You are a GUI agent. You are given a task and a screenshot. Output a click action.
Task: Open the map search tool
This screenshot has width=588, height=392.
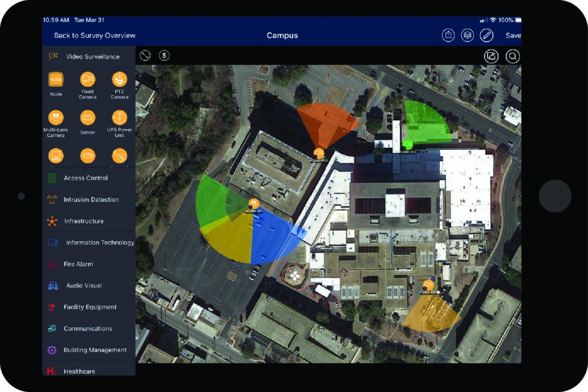coord(513,56)
